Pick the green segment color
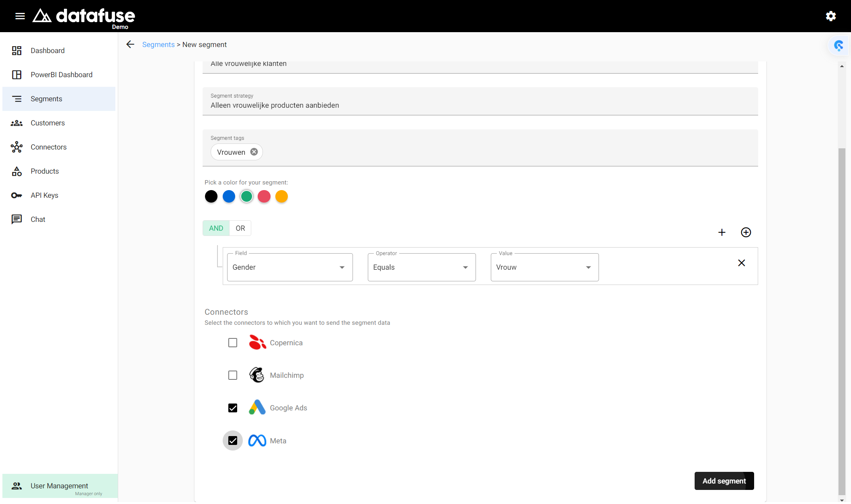This screenshot has height=504, width=851. 246,197
